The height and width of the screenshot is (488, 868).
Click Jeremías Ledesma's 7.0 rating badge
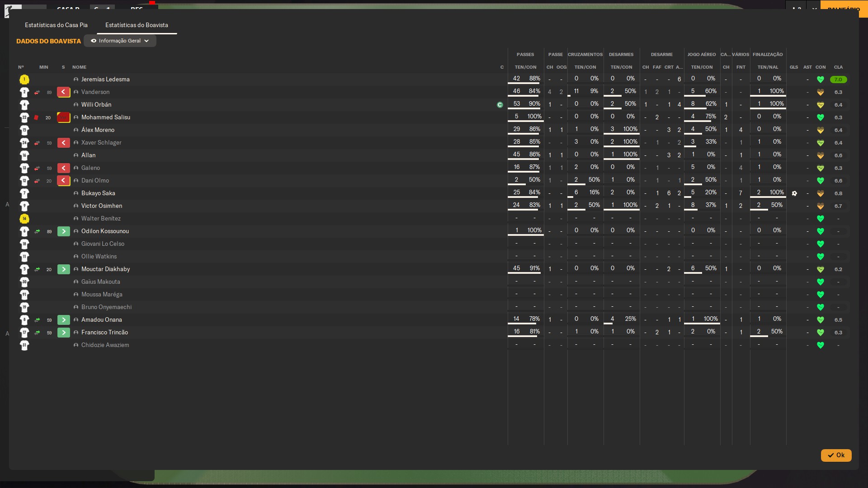(838, 80)
